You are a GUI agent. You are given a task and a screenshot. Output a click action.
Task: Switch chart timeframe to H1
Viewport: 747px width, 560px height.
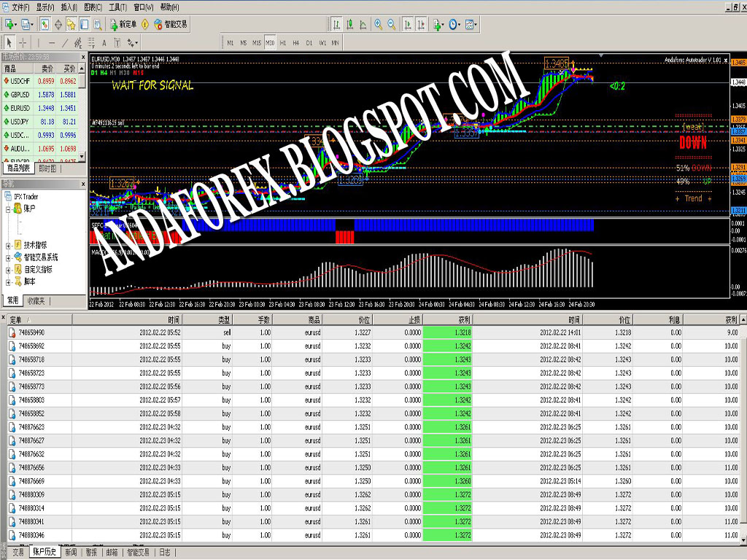(283, 43)
